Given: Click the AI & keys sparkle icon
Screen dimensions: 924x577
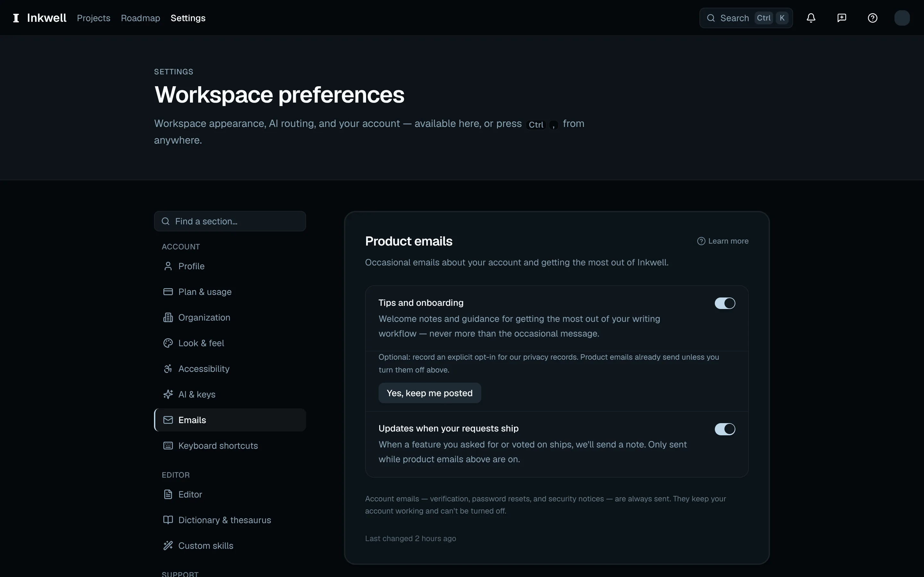Looking at the screenshot, I should tap(168, 394).
